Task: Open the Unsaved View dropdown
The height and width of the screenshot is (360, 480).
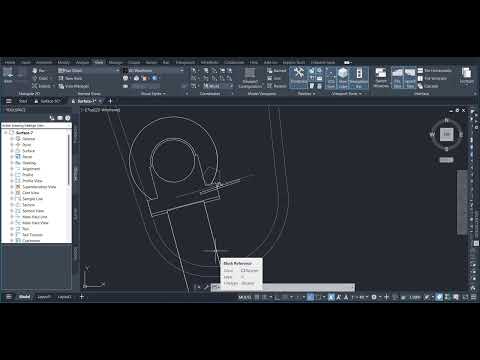Action: pyautogui.click(x=88, y=70)
